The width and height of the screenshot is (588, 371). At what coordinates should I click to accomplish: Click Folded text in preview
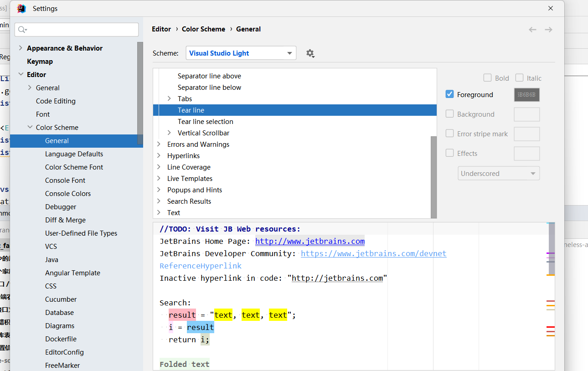(184, 364)
